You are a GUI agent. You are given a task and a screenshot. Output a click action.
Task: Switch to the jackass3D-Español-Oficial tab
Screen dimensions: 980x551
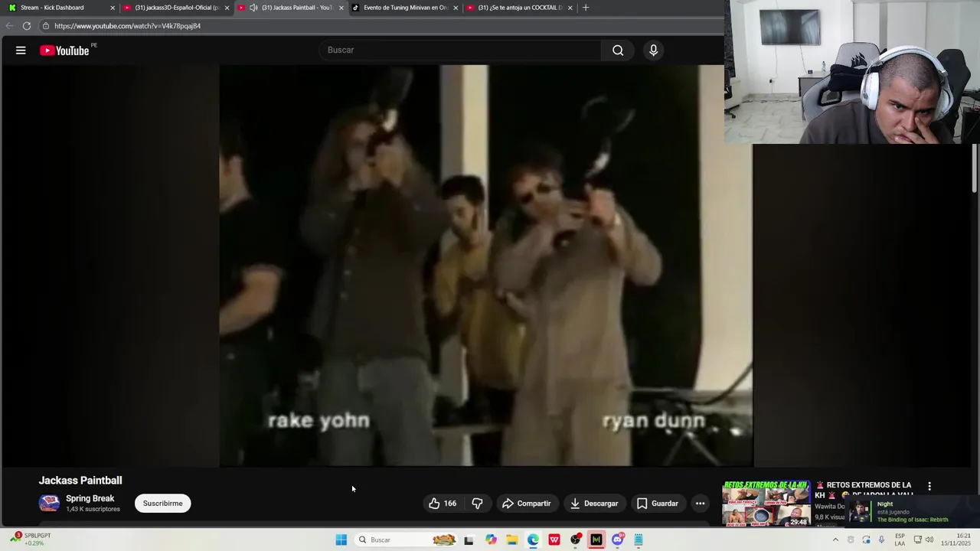click(x=176, y=8)
